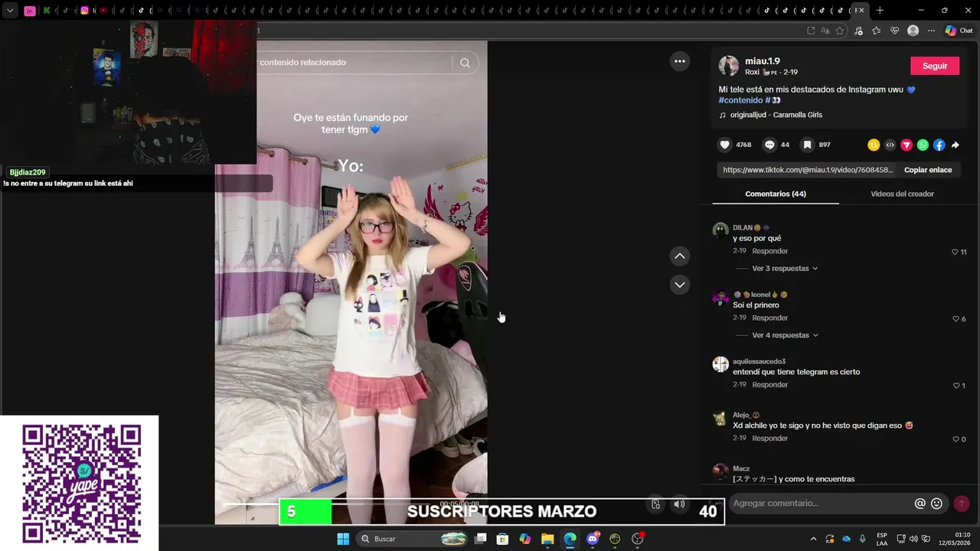Screen dimensions: 980x551
Task: Open Edge settings and more ellipsis menu
Action: pos(931,31)
